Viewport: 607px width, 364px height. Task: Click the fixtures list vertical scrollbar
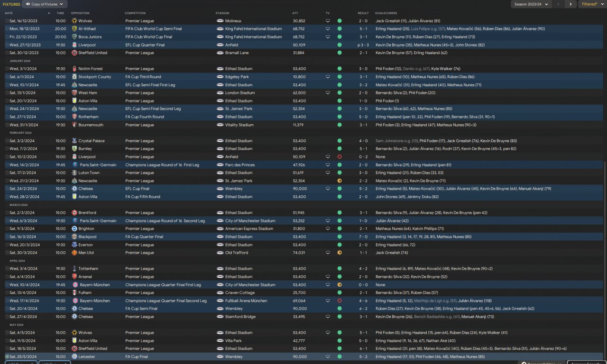pyautogui.click(x=605, y=260)
